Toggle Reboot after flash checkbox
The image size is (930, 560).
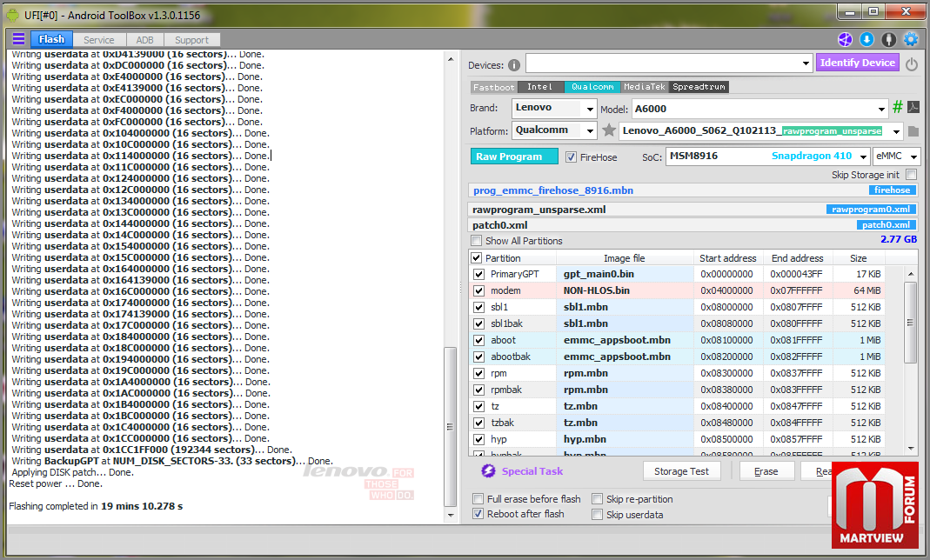click(478, 514)
